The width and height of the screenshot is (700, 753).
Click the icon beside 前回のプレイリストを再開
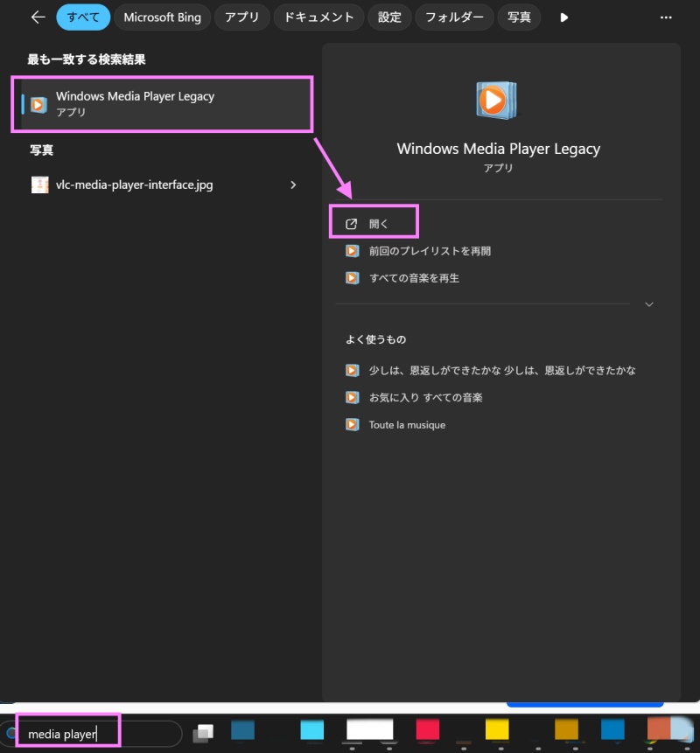352,251
